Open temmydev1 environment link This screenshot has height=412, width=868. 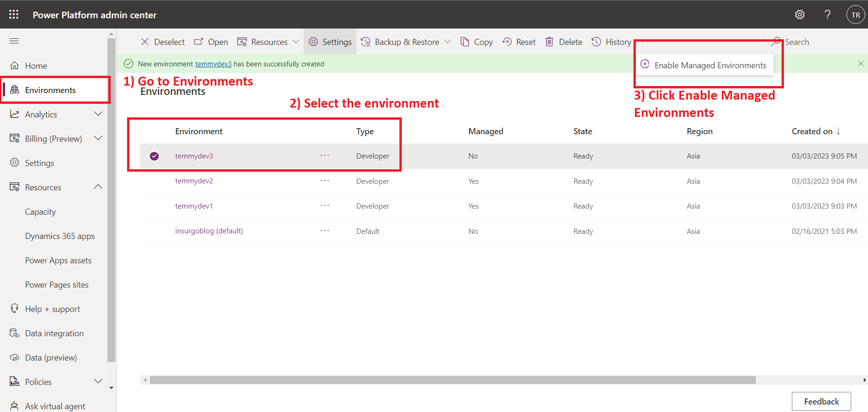click(194, 206)
